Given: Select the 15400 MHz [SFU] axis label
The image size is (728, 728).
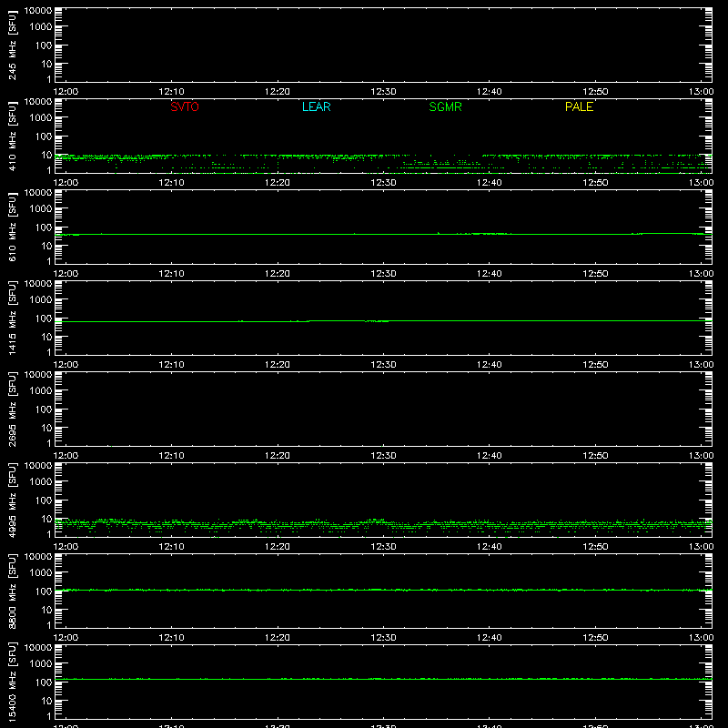Looking at the screenshot, I should coord(12,682).
